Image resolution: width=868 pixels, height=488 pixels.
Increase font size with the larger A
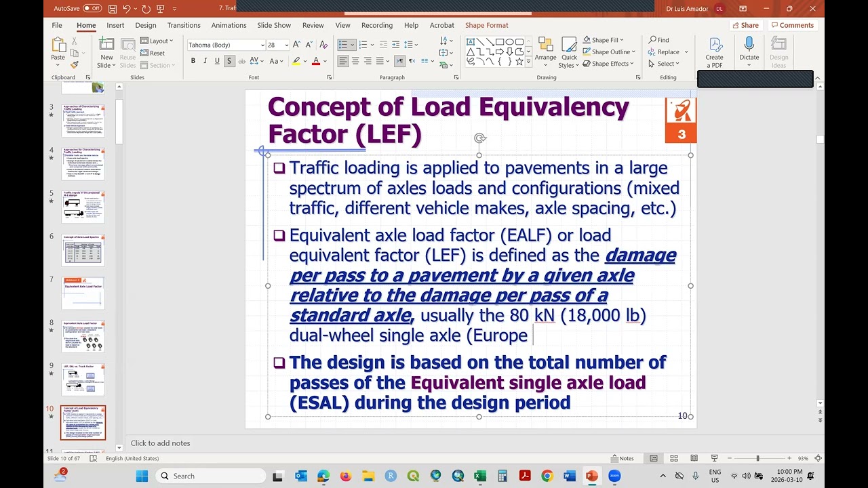(297, 45)
